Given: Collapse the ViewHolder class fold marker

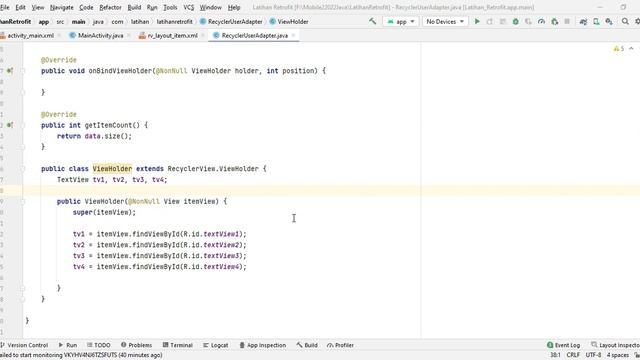Looking at the screenshot, I should coord(22,169).
